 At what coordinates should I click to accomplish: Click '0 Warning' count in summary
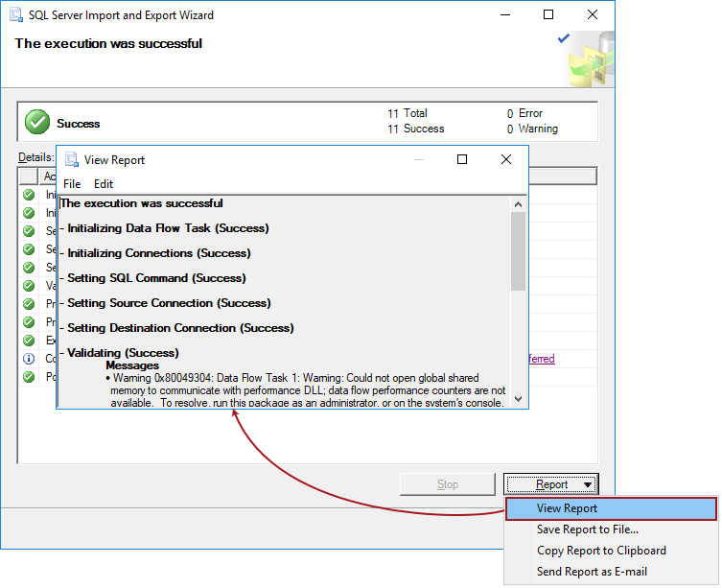(532, 129)
